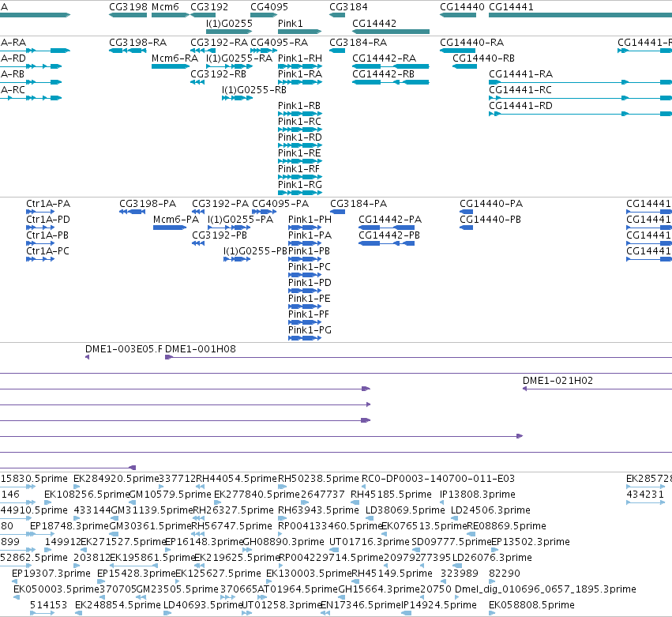Open the CG3198-PA protein label

148,204
